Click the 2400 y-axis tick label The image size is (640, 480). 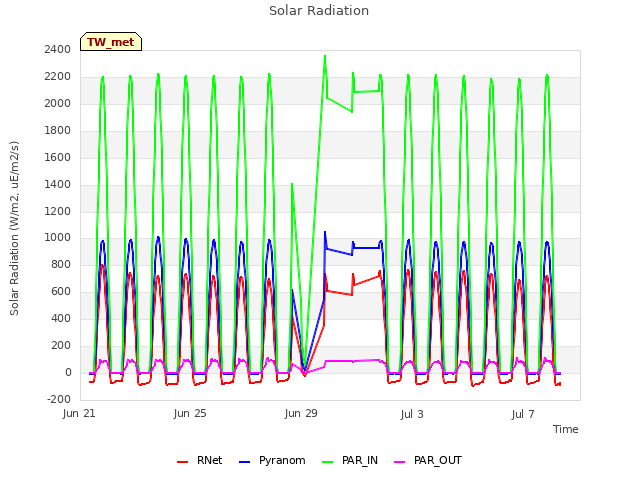pos(58,49)
